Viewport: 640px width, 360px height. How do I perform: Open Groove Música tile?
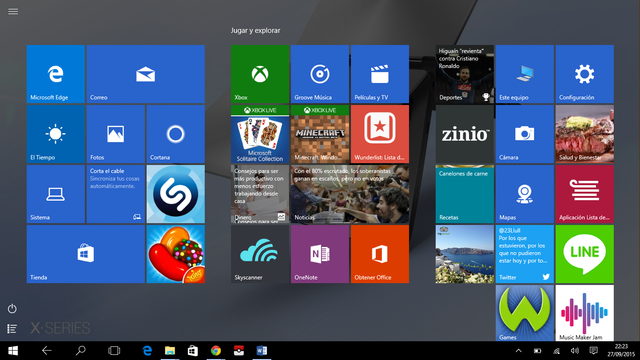tap(320, 74)
